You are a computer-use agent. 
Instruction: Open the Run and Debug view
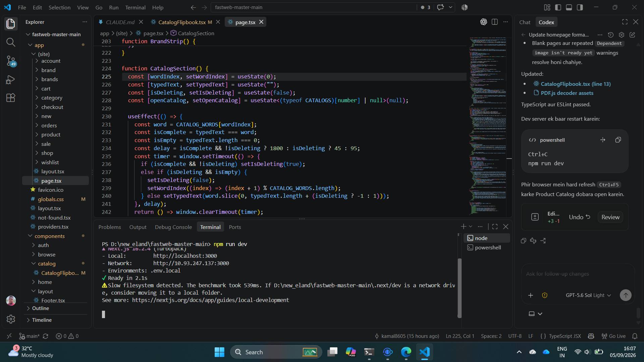point(11,80)
